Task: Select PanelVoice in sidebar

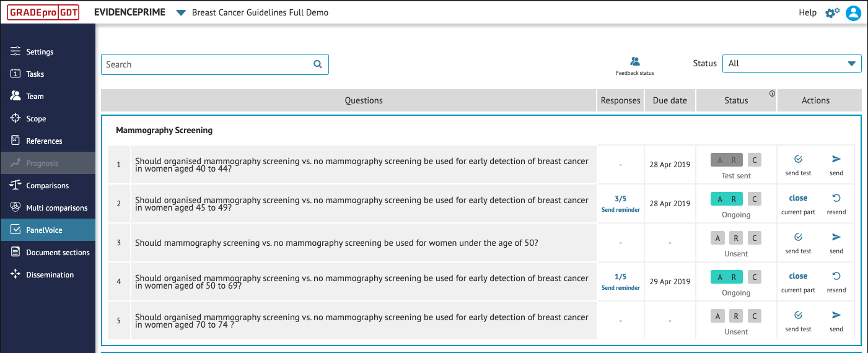Action: (48, 230)
